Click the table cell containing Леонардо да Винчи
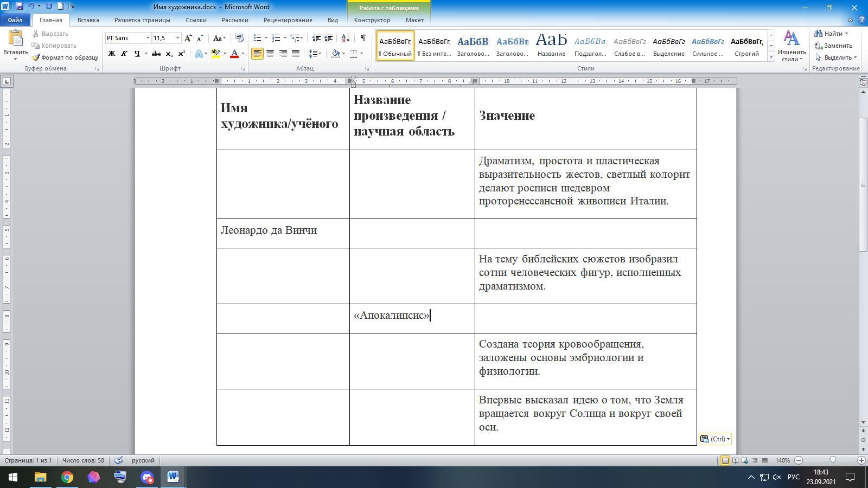This screenshot has width=868, height=488. (x=283, y=233)
